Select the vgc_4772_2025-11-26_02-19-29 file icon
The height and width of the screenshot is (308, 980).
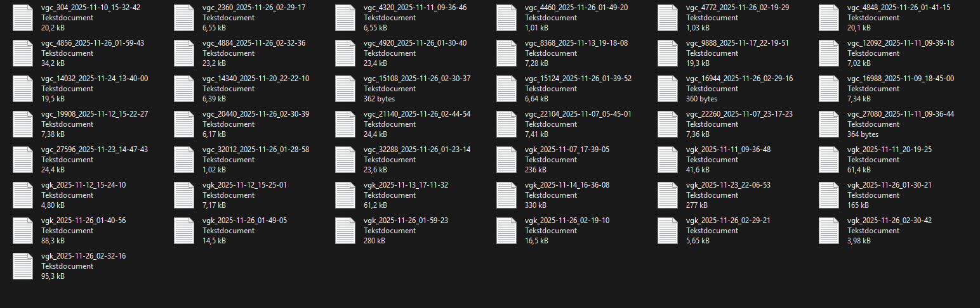click(x=668, y=18)
